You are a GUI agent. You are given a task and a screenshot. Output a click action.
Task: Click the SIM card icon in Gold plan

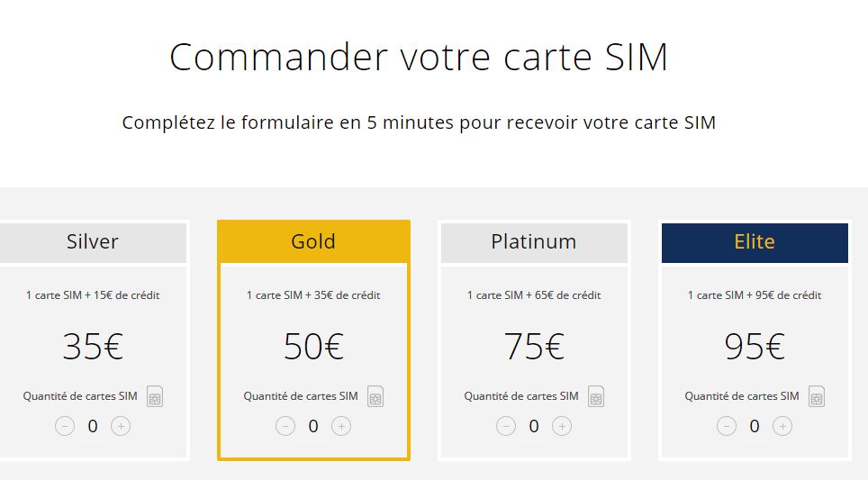pyautogui.click(x=375, y=396)
